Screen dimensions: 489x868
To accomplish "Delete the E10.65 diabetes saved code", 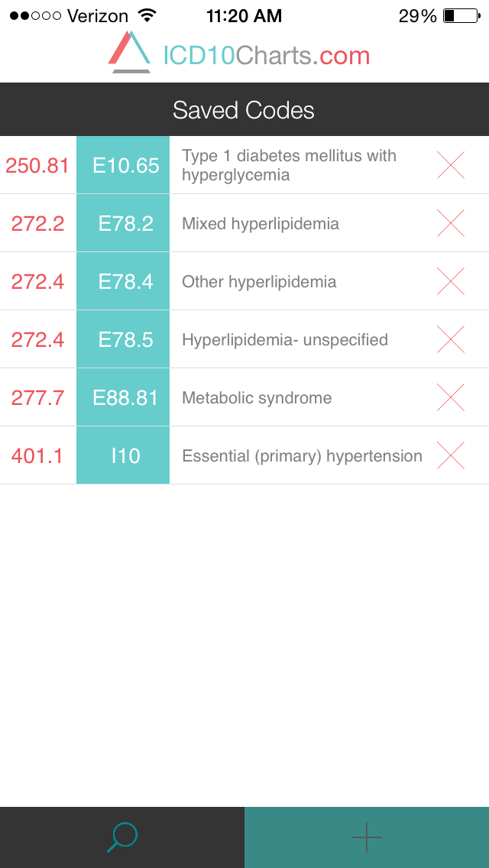I will tap(450, 165).
